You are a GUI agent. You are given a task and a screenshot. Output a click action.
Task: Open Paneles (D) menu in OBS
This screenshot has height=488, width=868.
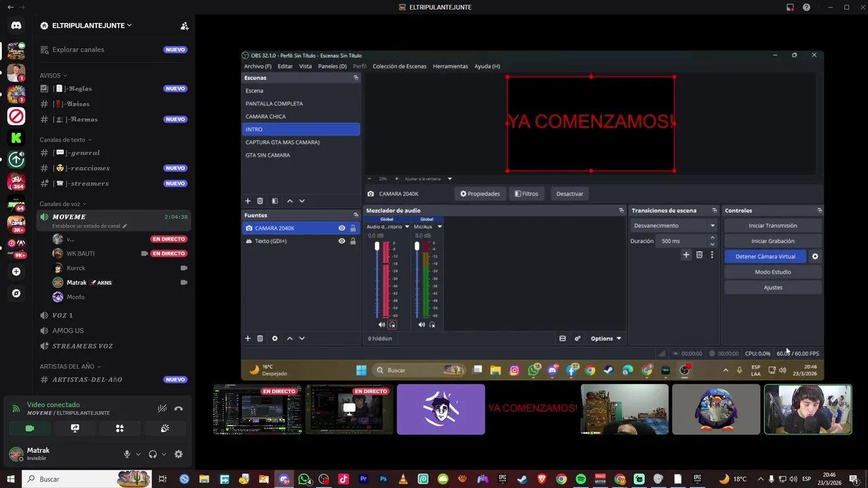point(332,66)
